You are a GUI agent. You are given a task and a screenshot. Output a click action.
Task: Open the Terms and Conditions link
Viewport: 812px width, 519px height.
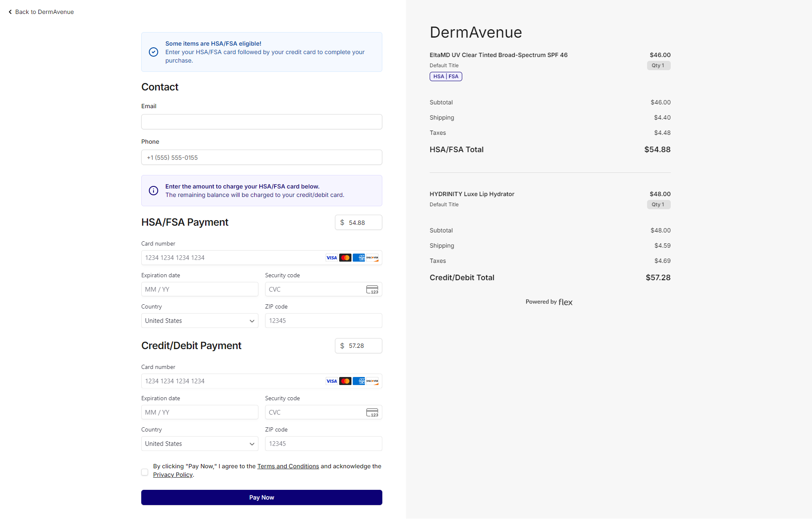point(288,466)
